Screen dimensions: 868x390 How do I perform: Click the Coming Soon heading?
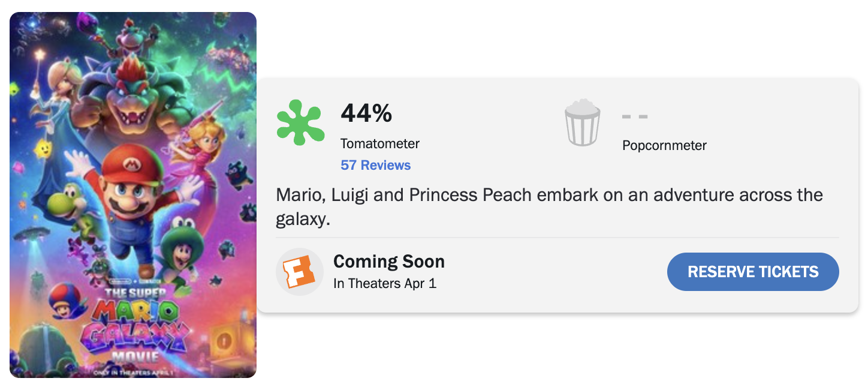[x=388, y=262]
